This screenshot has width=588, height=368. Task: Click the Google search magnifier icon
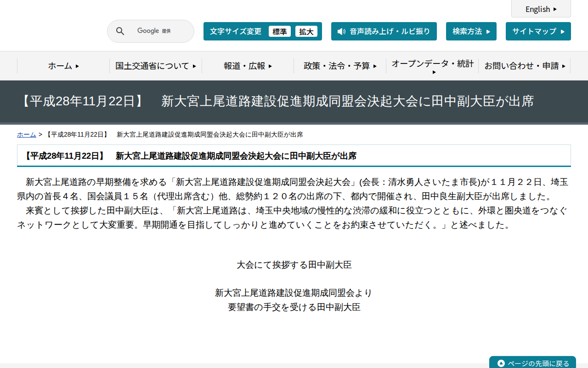tap(120, 31)
